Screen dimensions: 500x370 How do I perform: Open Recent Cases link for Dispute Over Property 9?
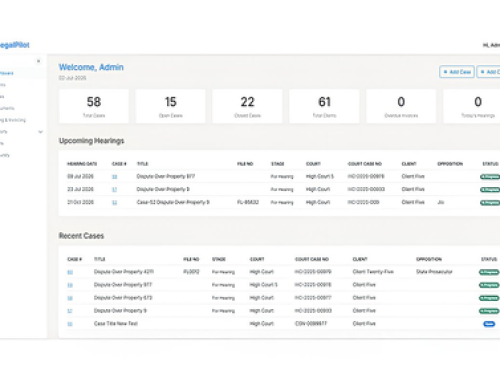point(70,311)
